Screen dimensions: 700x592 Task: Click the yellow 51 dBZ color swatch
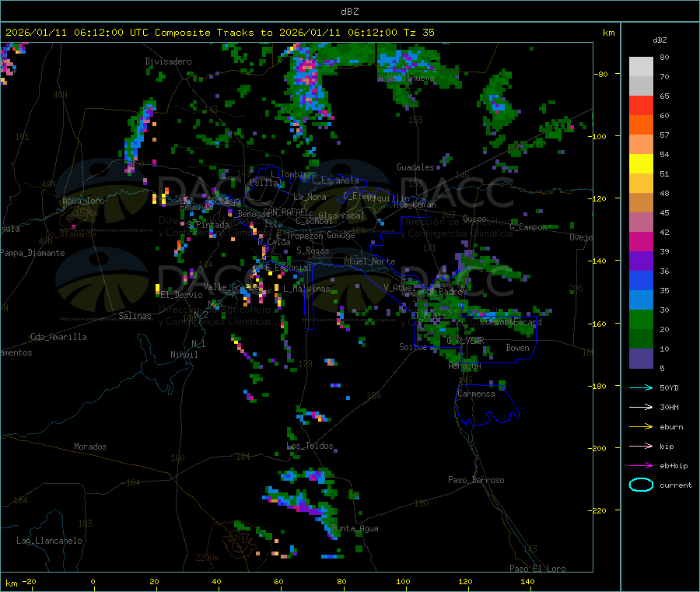641,164
